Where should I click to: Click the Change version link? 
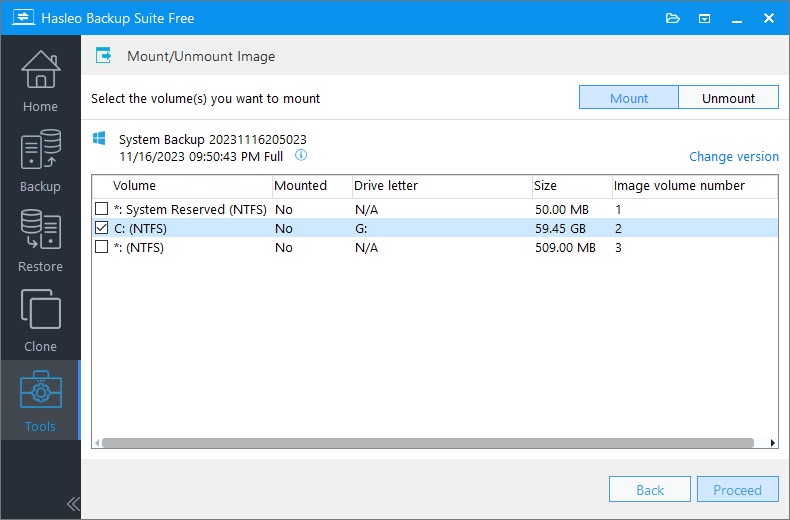point(733,156)
